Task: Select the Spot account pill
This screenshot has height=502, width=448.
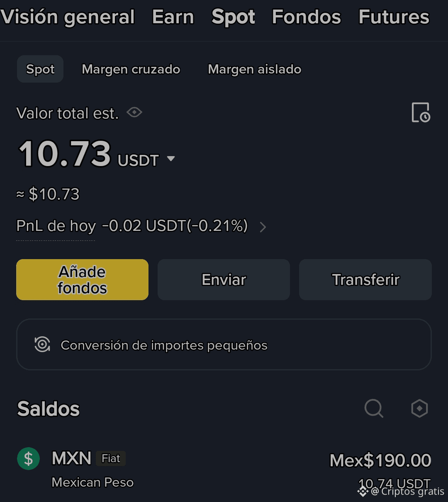Action: click(40, 69)
